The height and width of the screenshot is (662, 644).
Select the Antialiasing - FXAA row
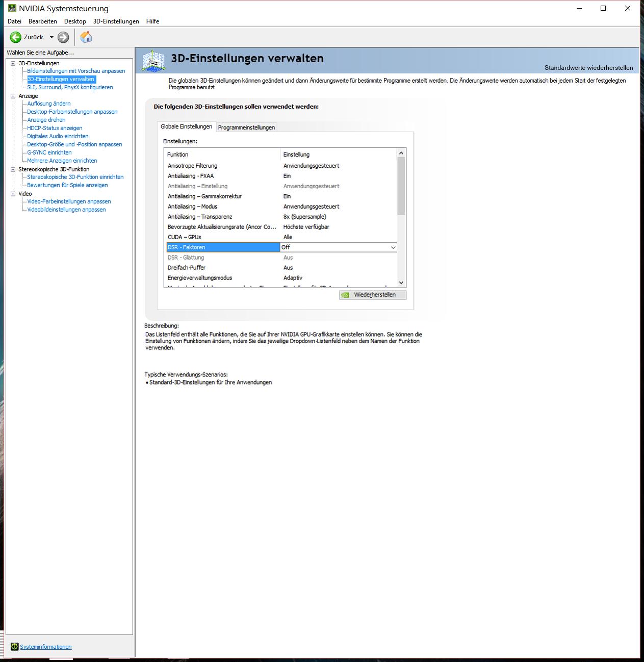tap(280, 176)
